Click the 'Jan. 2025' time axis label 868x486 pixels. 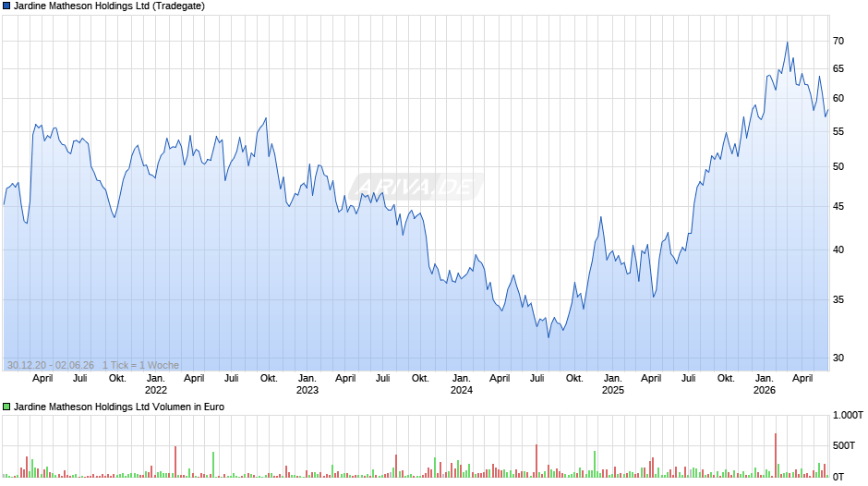[x=613, y=384]
